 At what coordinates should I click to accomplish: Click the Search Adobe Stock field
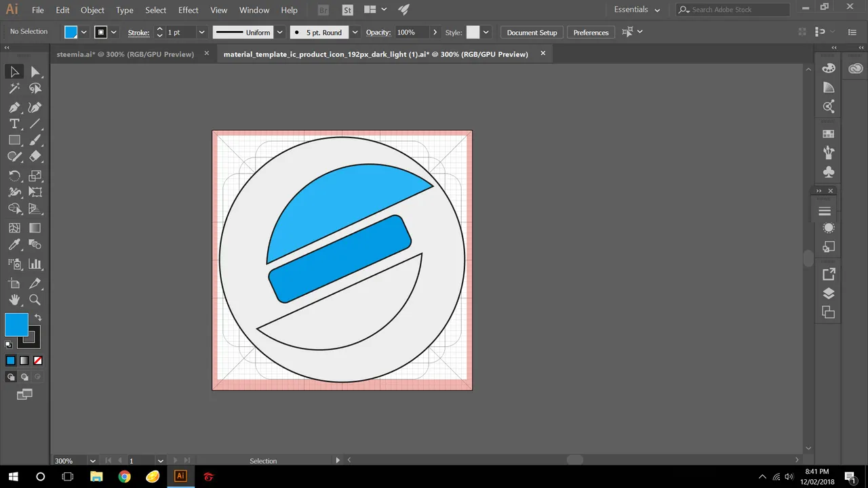point(734,9)
